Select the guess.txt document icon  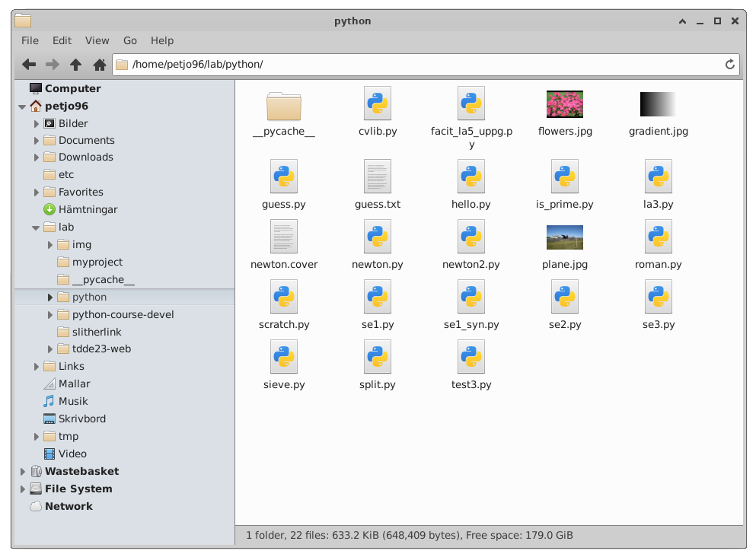point(378,176)
